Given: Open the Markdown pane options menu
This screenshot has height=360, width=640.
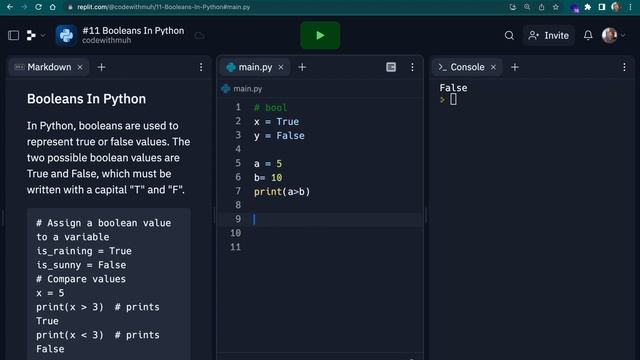Looking at the screenshot, I should point(201,67).
